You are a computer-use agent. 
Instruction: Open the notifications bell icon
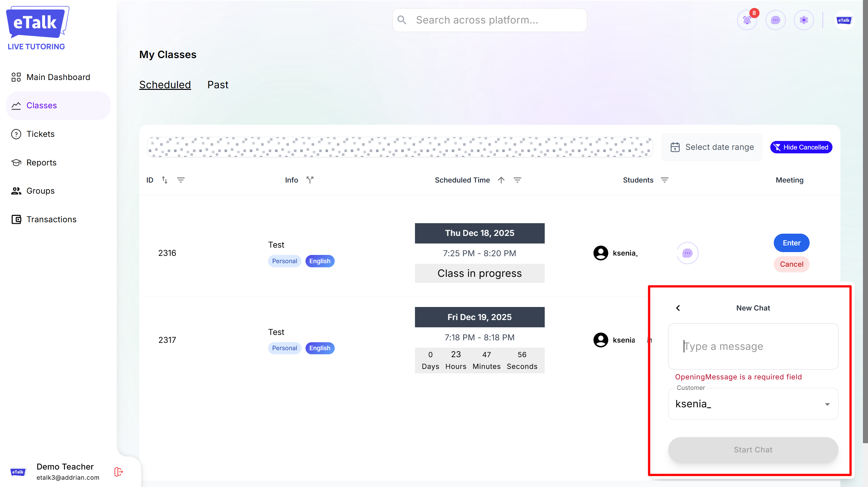[x=747, y=20]
